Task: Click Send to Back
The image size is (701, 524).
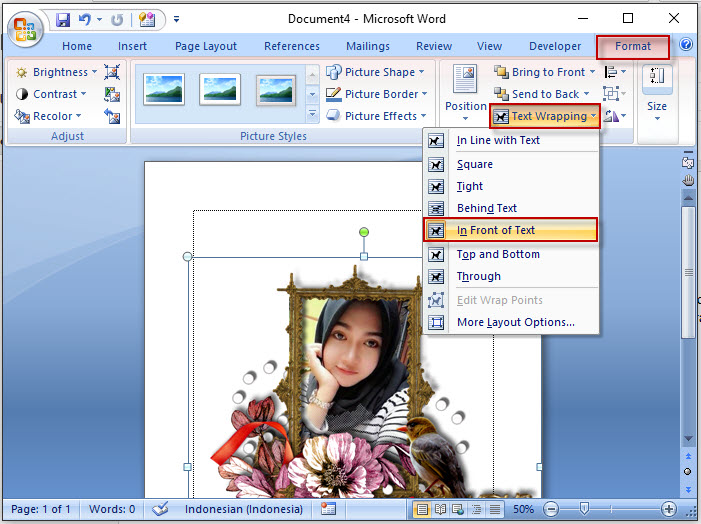Action: click(541, 94)
